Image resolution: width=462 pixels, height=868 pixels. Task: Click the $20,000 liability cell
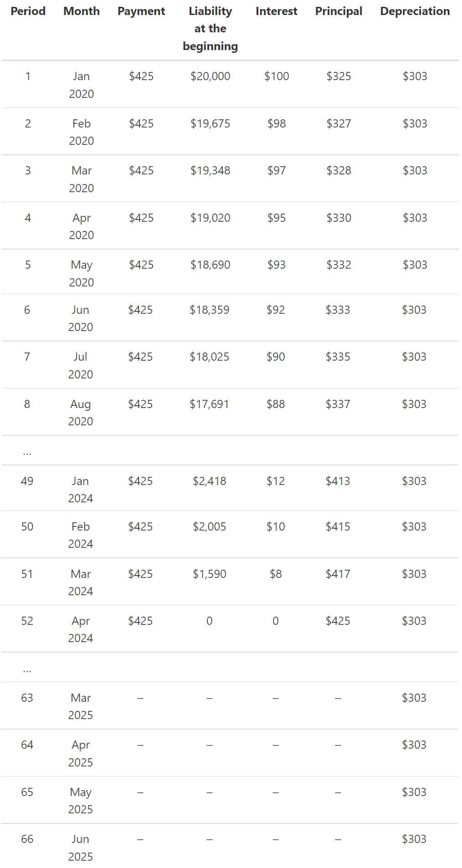(x=210, y=77)
